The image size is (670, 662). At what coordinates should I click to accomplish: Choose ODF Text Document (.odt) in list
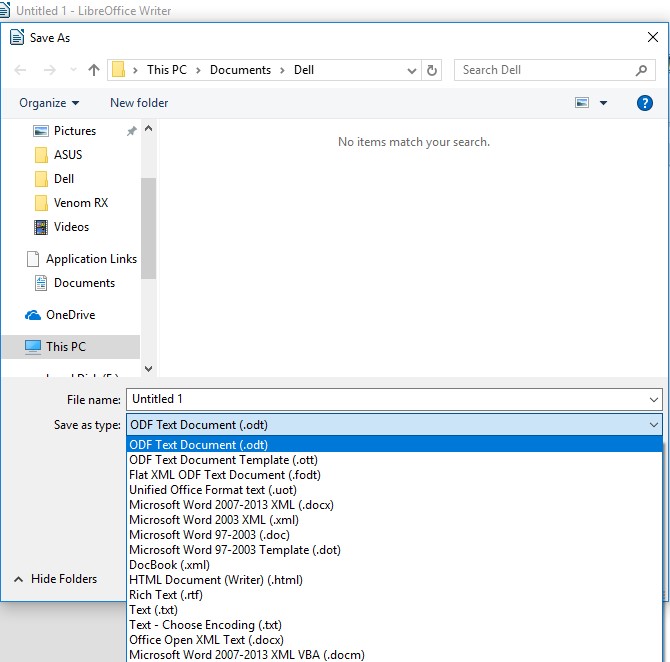pyautogui.click(x=394, y=444)
